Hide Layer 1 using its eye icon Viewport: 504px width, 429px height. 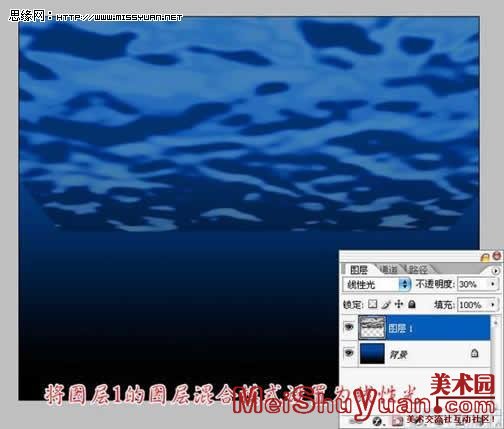pos(349,327)
